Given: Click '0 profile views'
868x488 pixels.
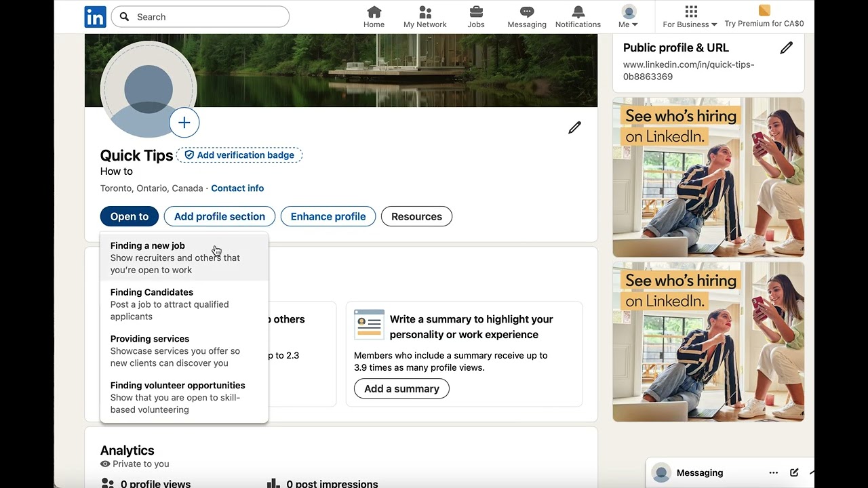Looking at the screenshot, I should point(155,484).
